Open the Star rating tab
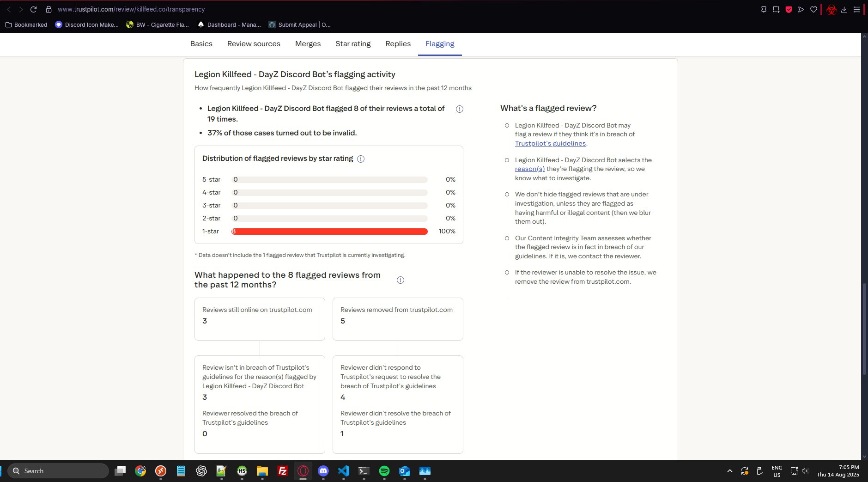The image size is (868, 482). point(353,44)
